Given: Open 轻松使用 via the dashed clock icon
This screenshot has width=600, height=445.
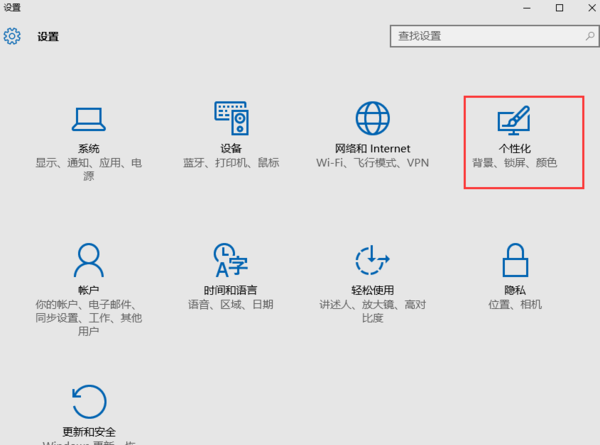Looking at the screenshot, I should click(372, 261).
